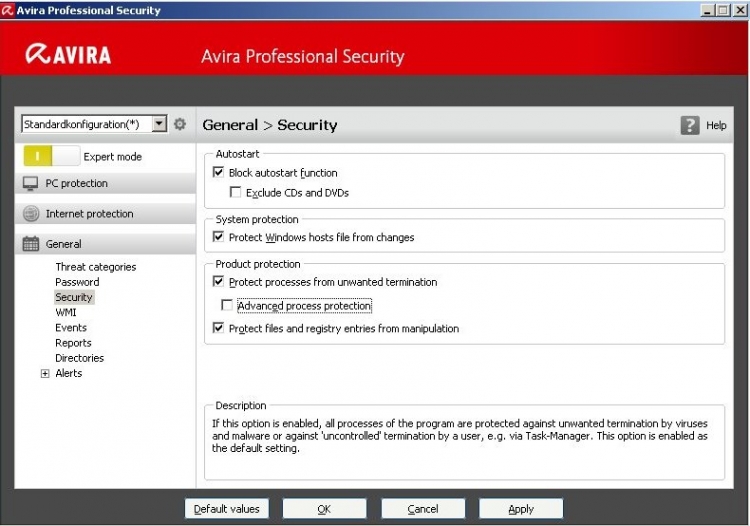The height and width of the screenshot is (526, 750).
Task: Click the Expert mode label
Action: coord(112,157)
